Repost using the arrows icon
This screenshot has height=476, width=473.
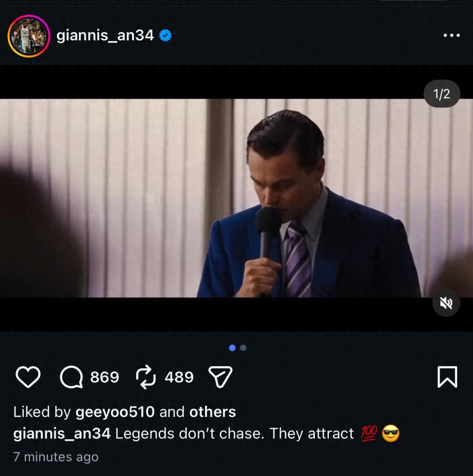click(146, 377)
